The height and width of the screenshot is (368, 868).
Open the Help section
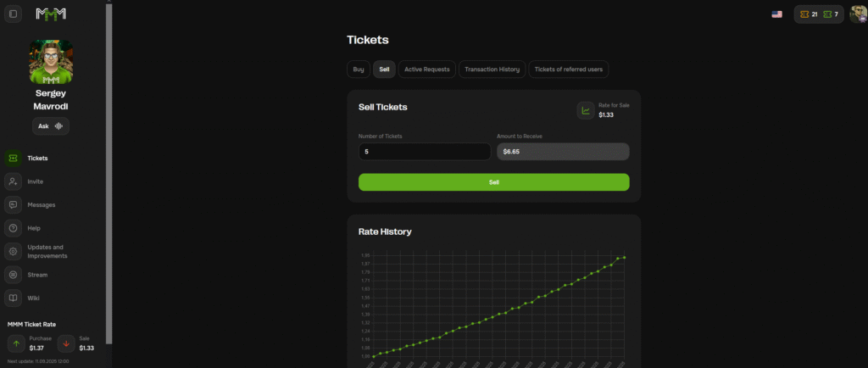(x=34, y=228)
